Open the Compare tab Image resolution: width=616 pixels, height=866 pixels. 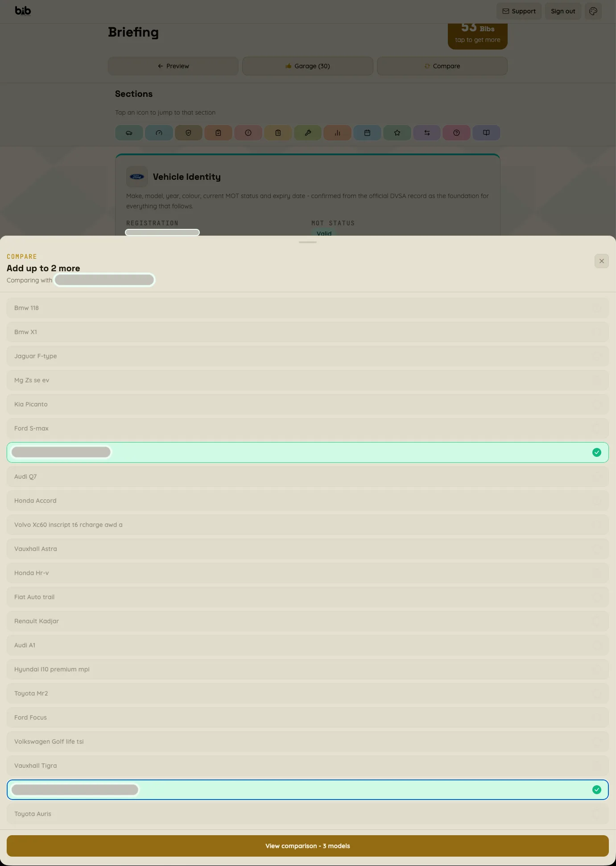[x=442, y=66]
